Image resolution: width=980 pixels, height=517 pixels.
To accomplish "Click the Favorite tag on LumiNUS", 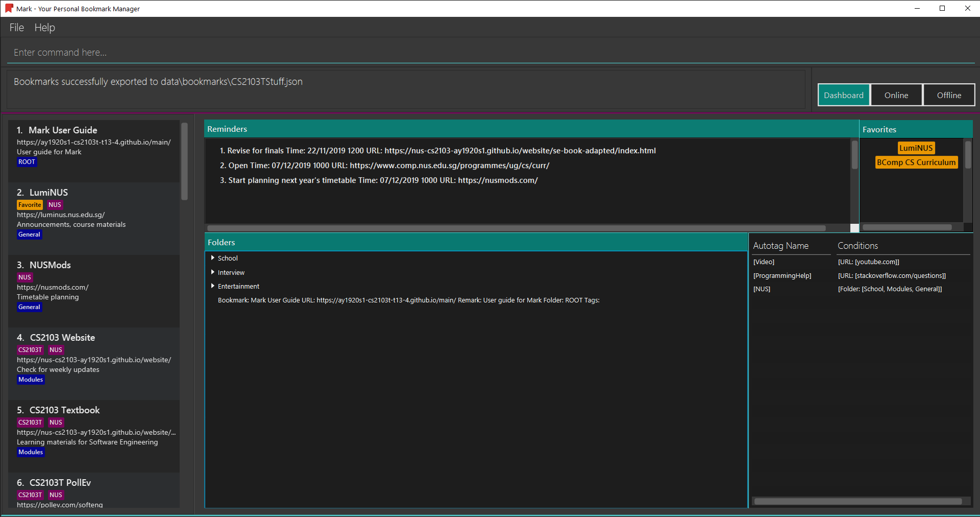I will pyautogui.click(x=30, y=205).
